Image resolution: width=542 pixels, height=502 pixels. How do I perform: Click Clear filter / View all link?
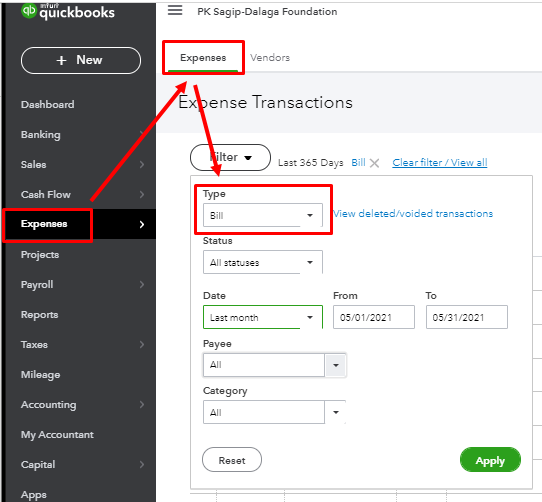pyautogui.click(x=440, y=162)
